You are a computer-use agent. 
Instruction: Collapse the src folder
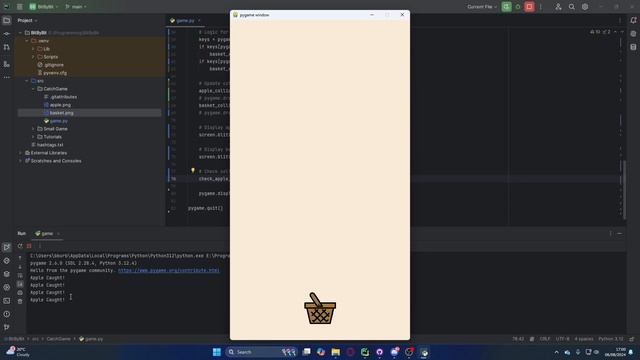(27, 81)
